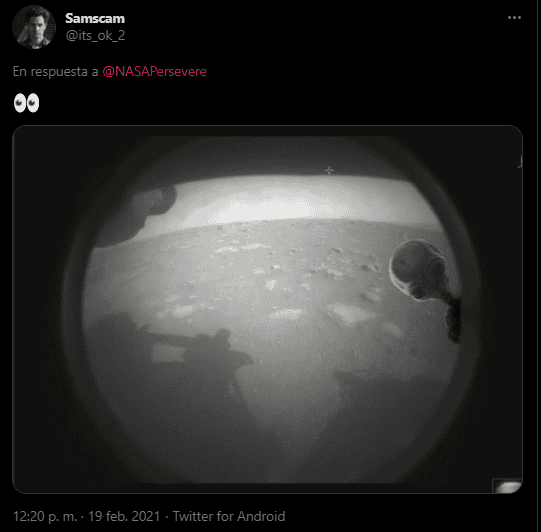The image size is (541, 532).
Task: Click the dark arm hanging below the alien head
Action: point(454,319)
